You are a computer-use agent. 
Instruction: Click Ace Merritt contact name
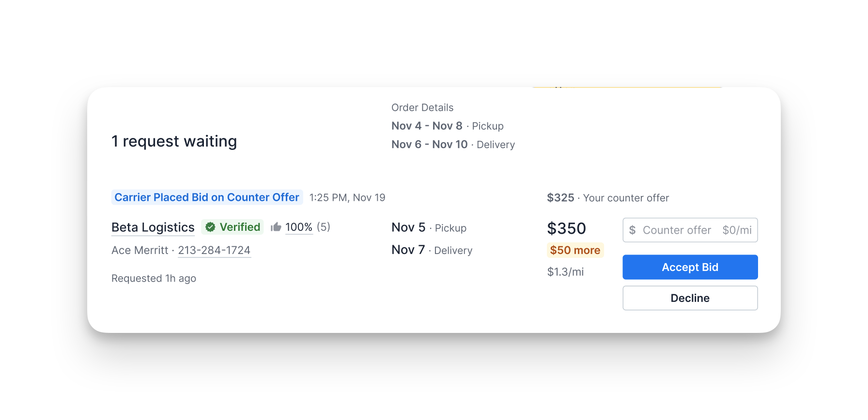tap(139, 250)
